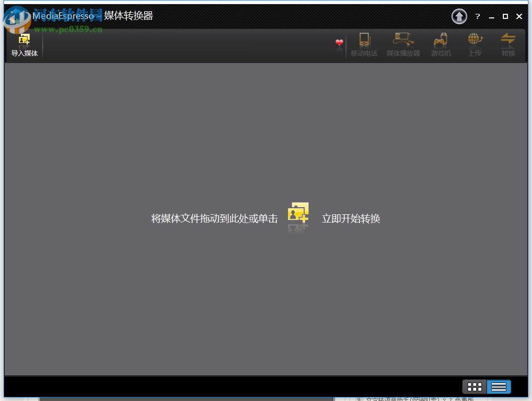Click 立即开始转换 to start converting
This screenshot has height=401, width=532.
[x=351, y=218]
